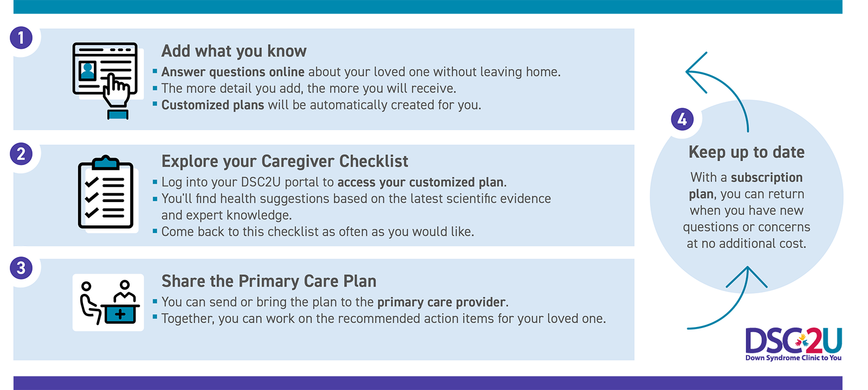Click the step 3 number badge
This screenshot has height=390, width=868.
pyautogui.click(x=21, y=268)
